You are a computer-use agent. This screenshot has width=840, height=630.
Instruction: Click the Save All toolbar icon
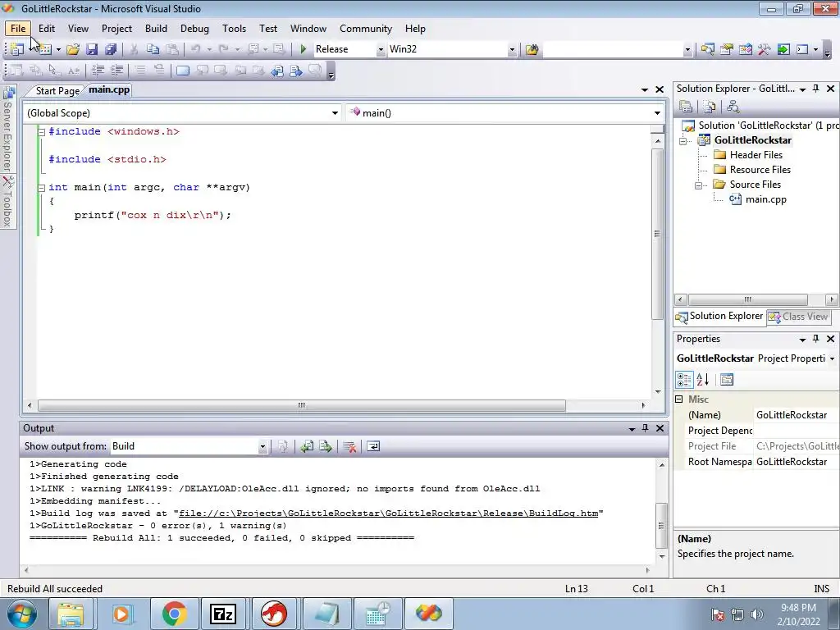coord(111,49)
